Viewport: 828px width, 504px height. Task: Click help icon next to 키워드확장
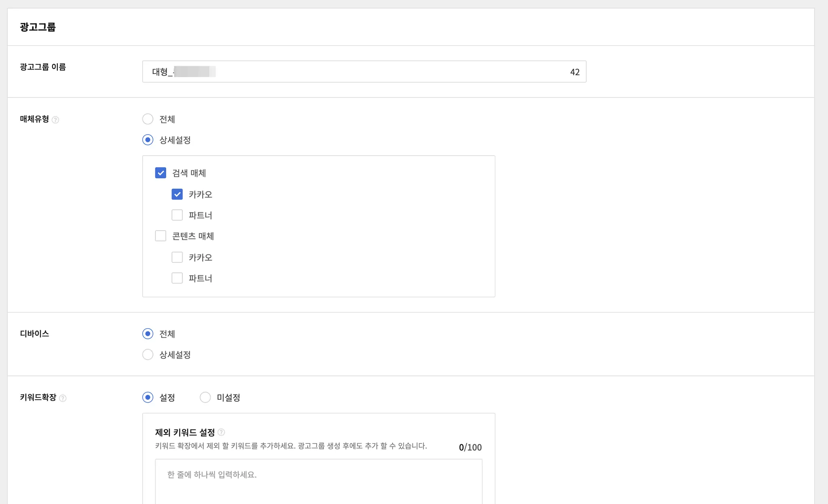tap(63, 398)
